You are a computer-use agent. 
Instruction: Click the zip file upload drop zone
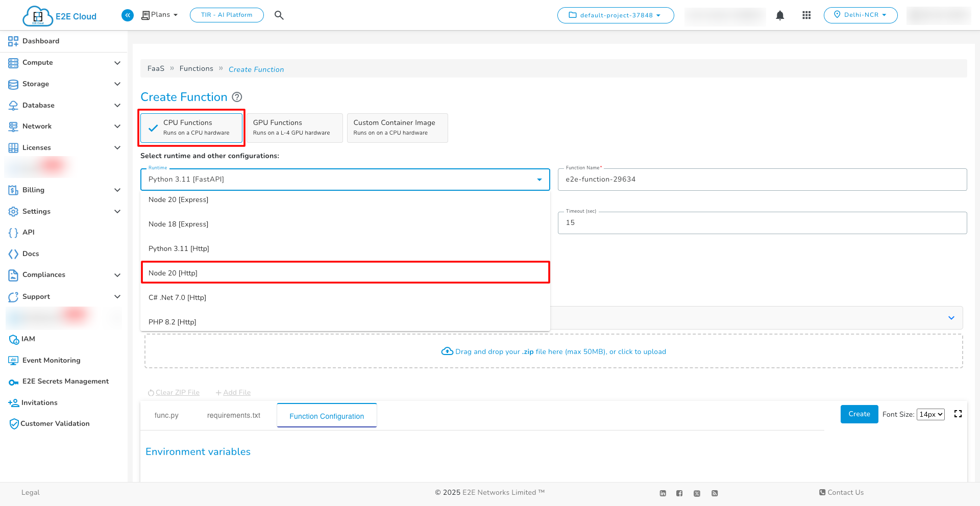point(554,351)
